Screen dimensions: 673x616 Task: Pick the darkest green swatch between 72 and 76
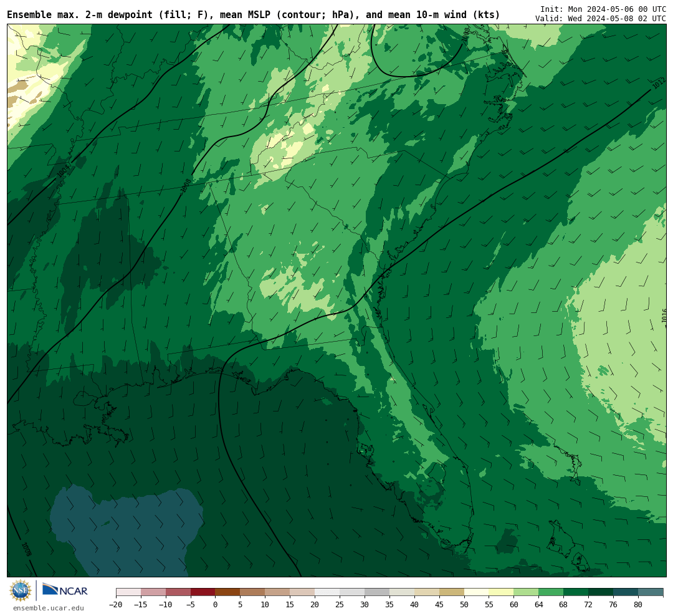(601, 592)
